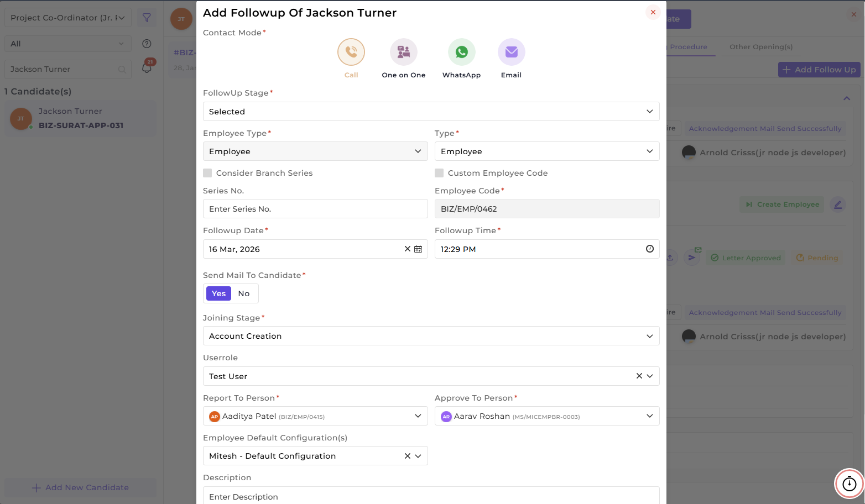Image resolution: width=865 pixels, height=504 pixels.
Task: Select Email contact mode icon
Action: pos(512,52)
